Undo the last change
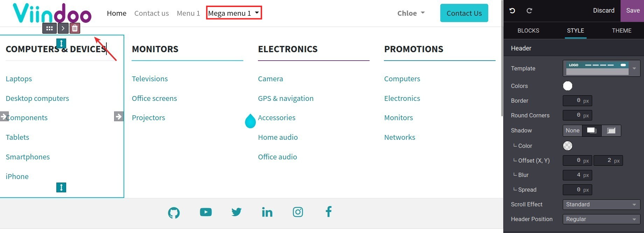The width and height of the screenshot is (644, 233). pos(512,11)
